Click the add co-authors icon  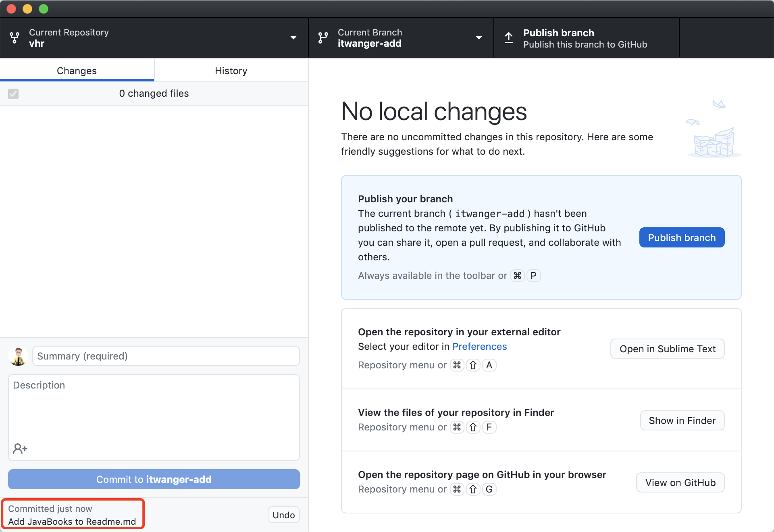coord(20,448)
